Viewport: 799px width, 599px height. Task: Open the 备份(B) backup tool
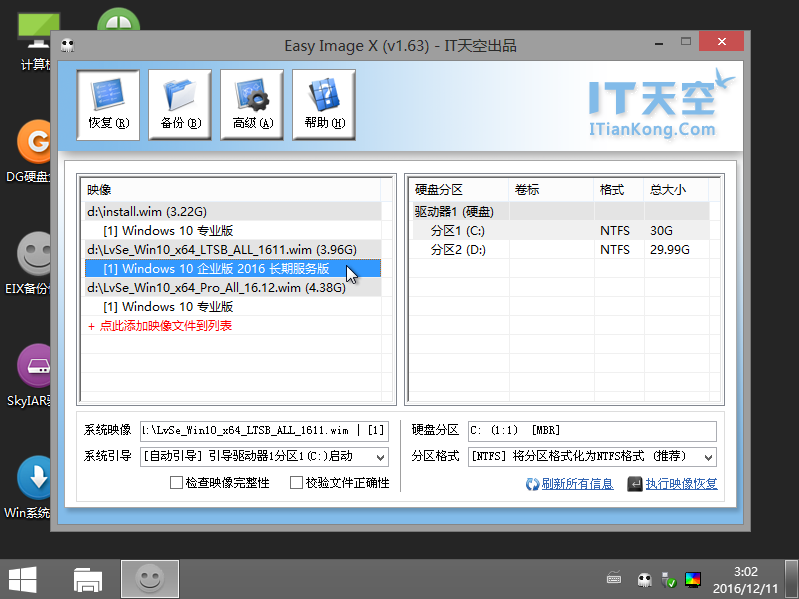point(180,105)
